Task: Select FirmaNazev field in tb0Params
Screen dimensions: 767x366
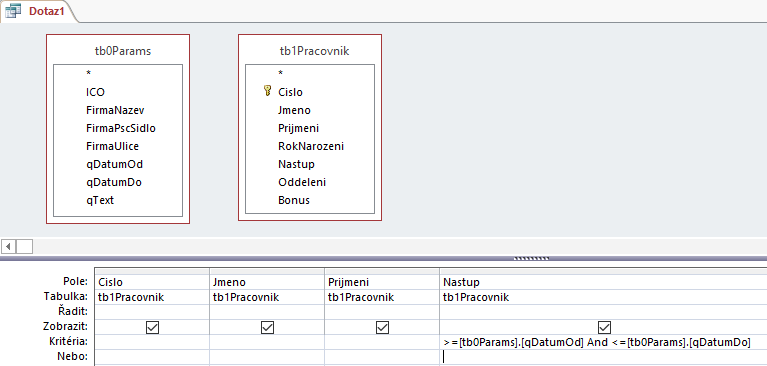Action: (115, 110)
